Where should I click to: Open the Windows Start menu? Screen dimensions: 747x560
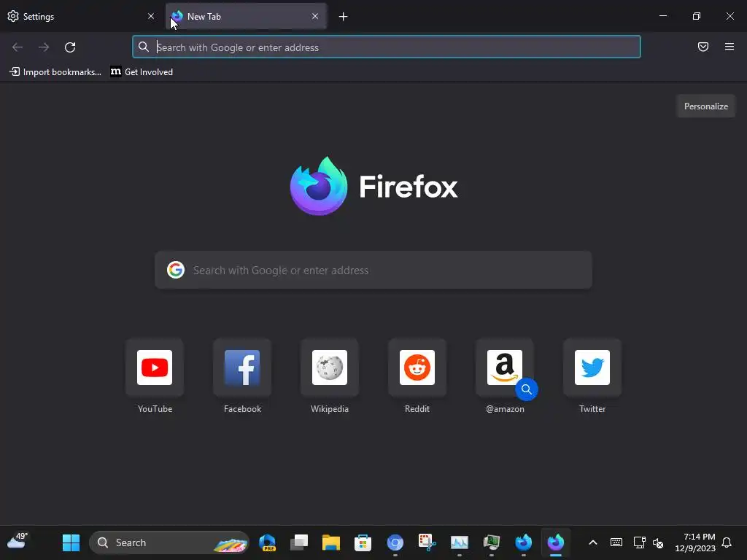(x=71, y=542)
